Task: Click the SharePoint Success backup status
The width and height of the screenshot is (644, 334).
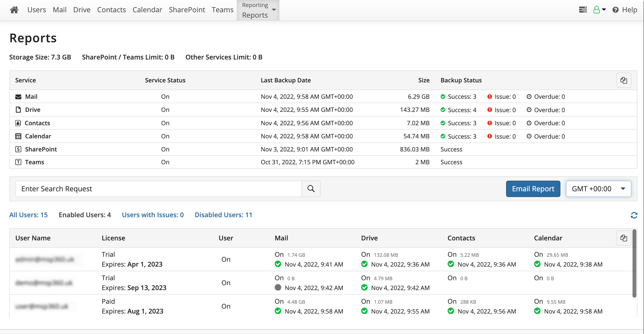Action: tap(451, 149)
